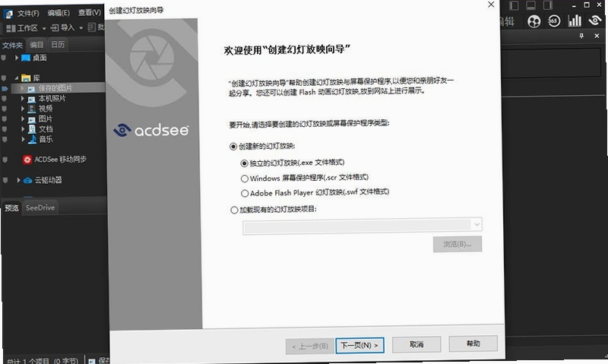Expand the 桌面 tree node
608x364 pixels.
click(16, 58)
